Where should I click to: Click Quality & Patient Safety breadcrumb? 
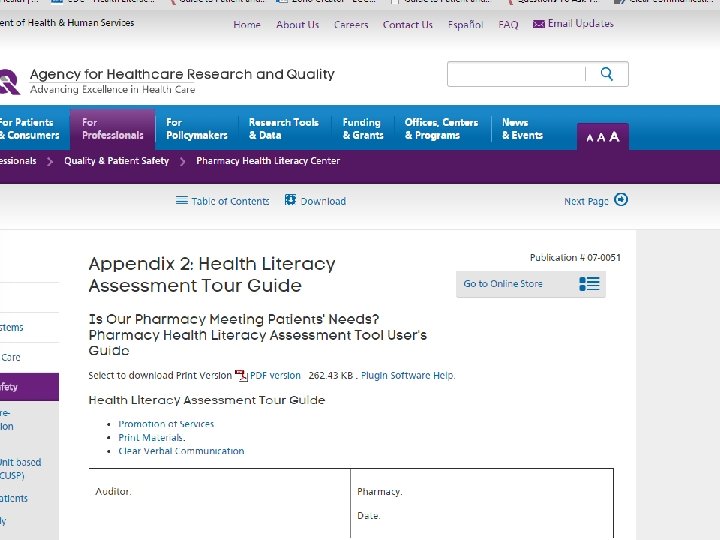pyautogui.click(x=117, y=161)
